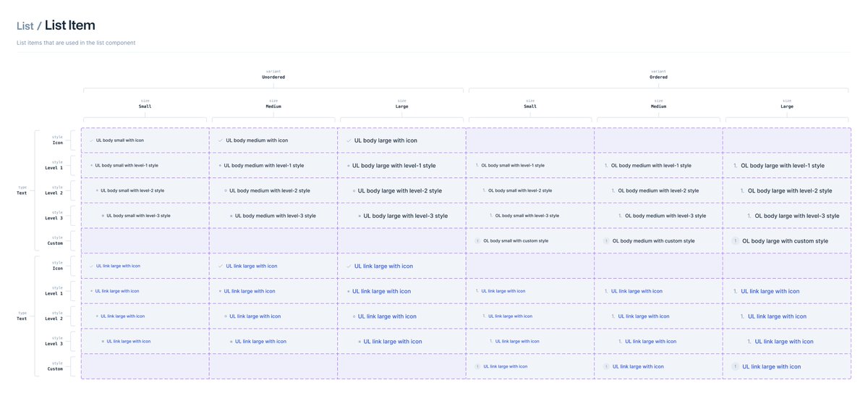
Task: Select 'UL body medium with level-1 style'
Action: (264, 166)
